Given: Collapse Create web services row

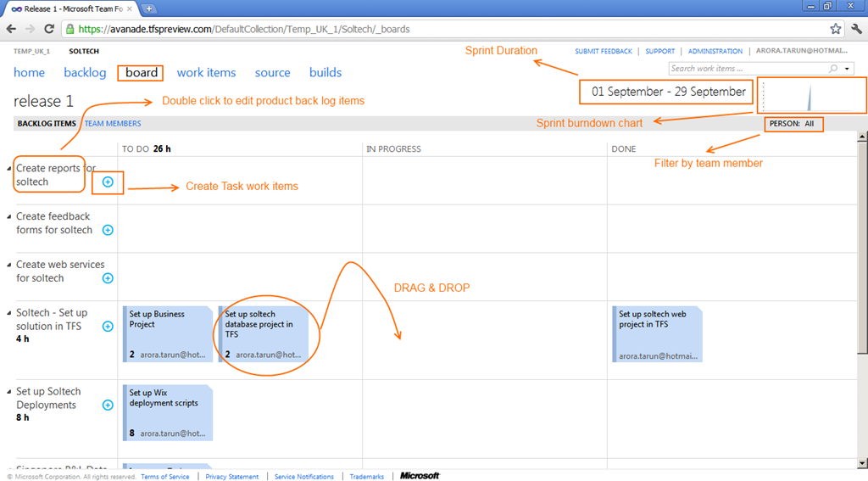Looking at the screenshot, I should [x=8, y=265].
